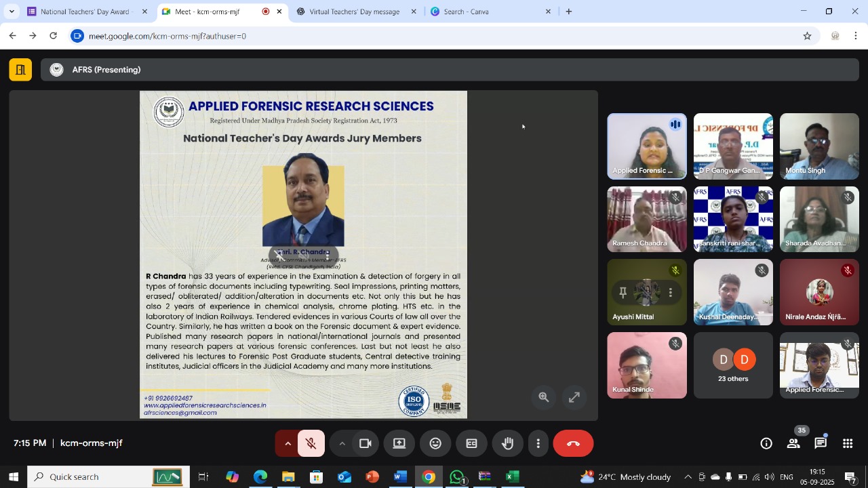Open the people list showing 35
This screenshot has width=868, height=488.
[793, 443]
